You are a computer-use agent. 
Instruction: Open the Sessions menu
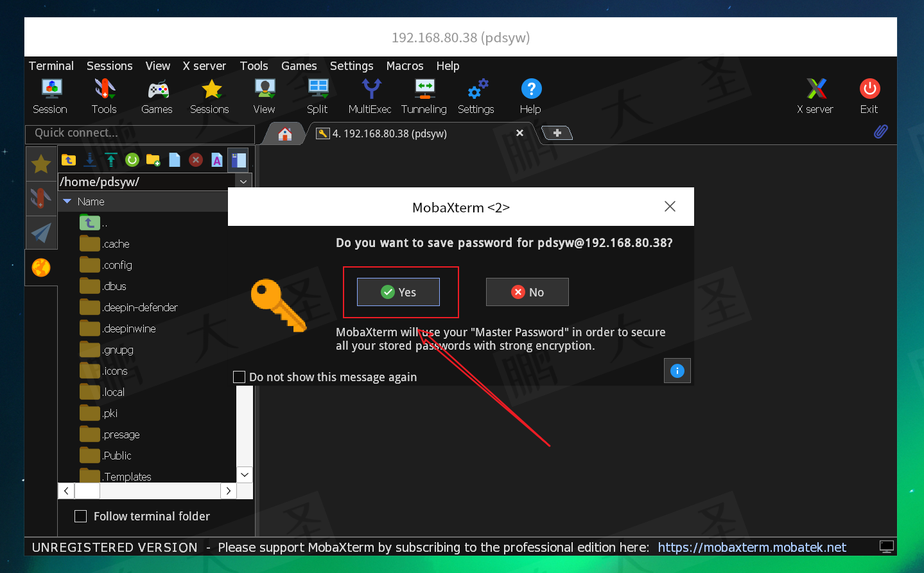click(x=110, y=66)
